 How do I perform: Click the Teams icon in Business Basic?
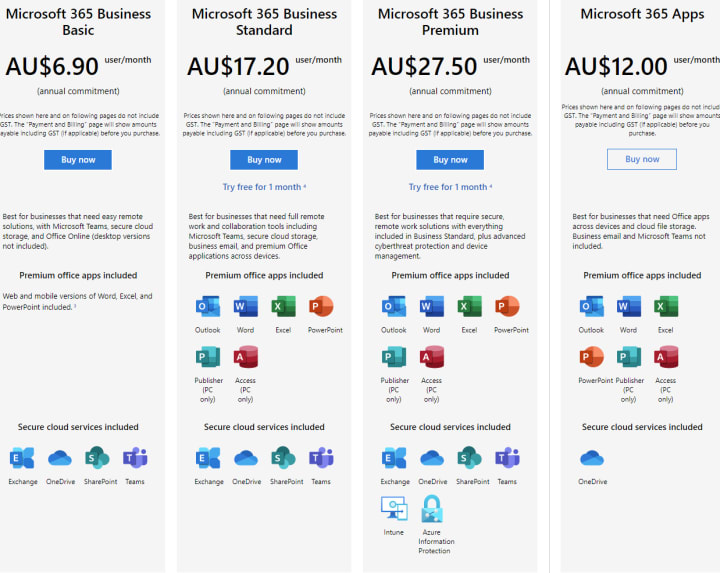pos(135,458)
